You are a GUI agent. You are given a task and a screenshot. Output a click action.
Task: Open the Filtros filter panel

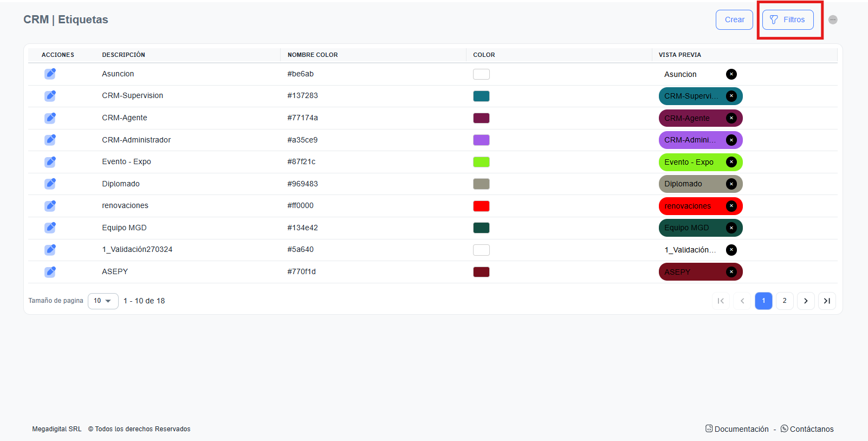787,20
